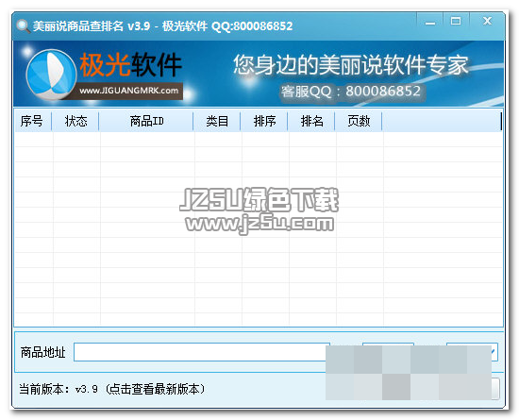Close the 美丽说商品查排名 window

click(x=487, y=22)
